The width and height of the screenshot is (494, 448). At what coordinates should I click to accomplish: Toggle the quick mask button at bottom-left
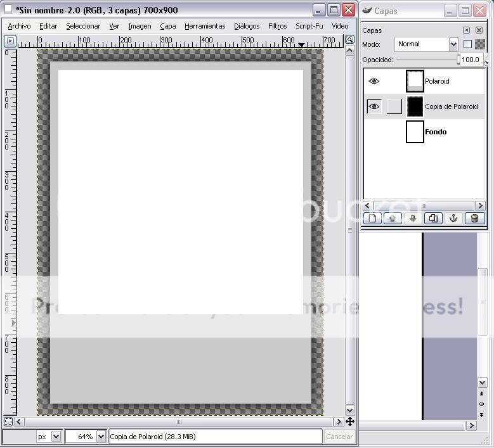point(8,421)
